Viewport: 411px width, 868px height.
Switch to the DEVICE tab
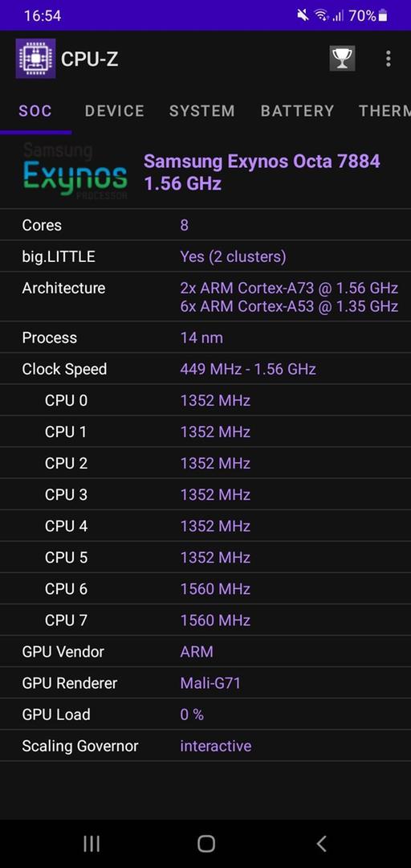[115, 111]
